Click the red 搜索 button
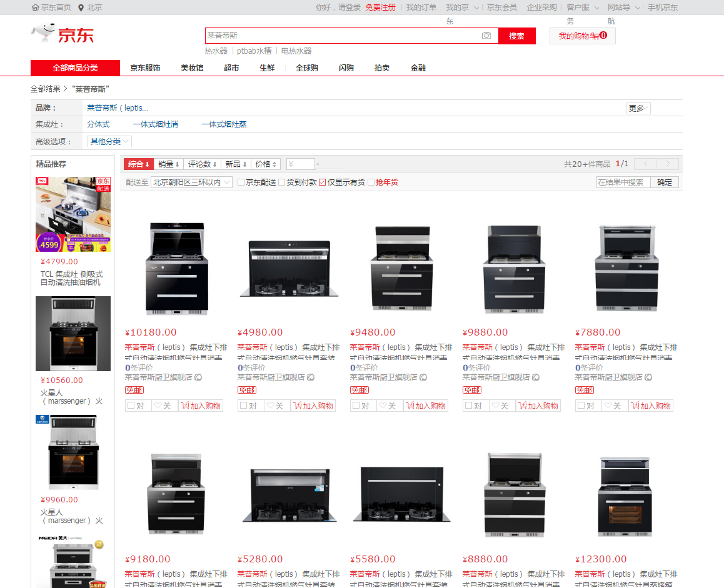This screenshot has height=588, width=724. 516,36
